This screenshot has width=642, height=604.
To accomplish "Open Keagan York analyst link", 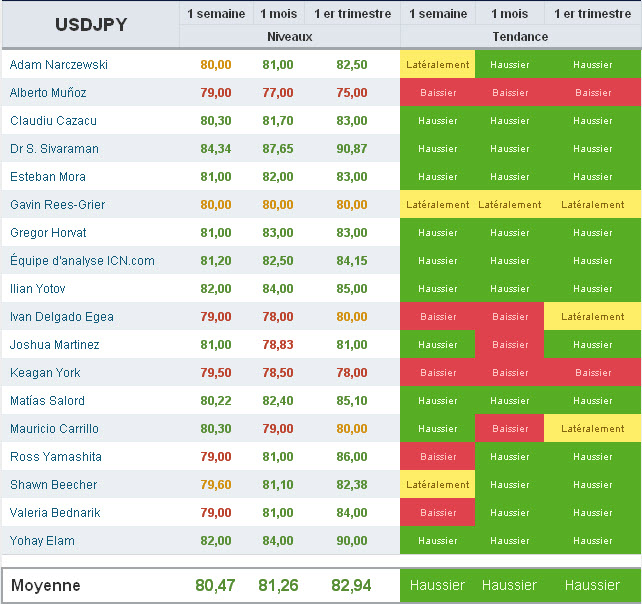I will coord(45,373).
